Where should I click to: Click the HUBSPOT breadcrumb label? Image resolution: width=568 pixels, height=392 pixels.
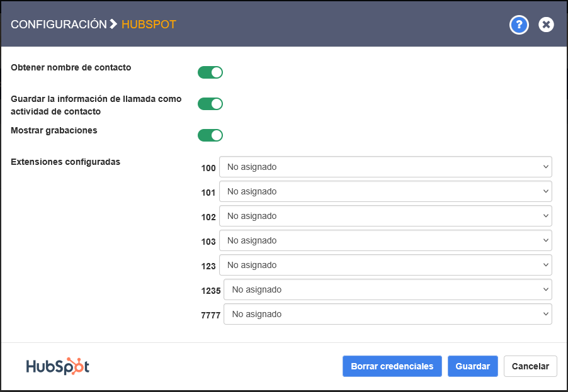point(149,25)
